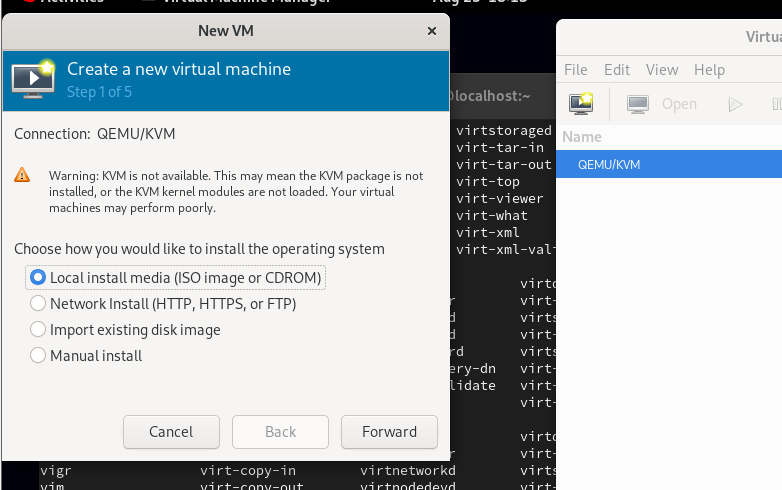Open File menu in Virtual Machine Manager

[576, 70]
